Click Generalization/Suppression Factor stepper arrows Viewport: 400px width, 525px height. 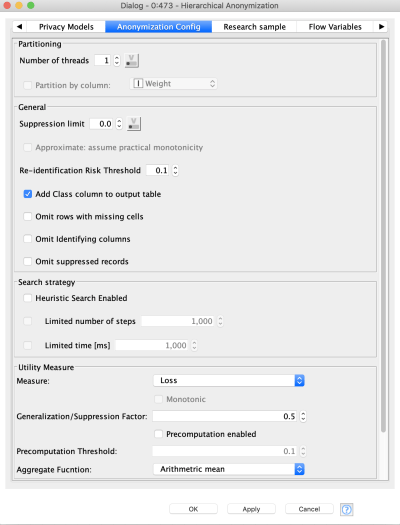point(303,416)
